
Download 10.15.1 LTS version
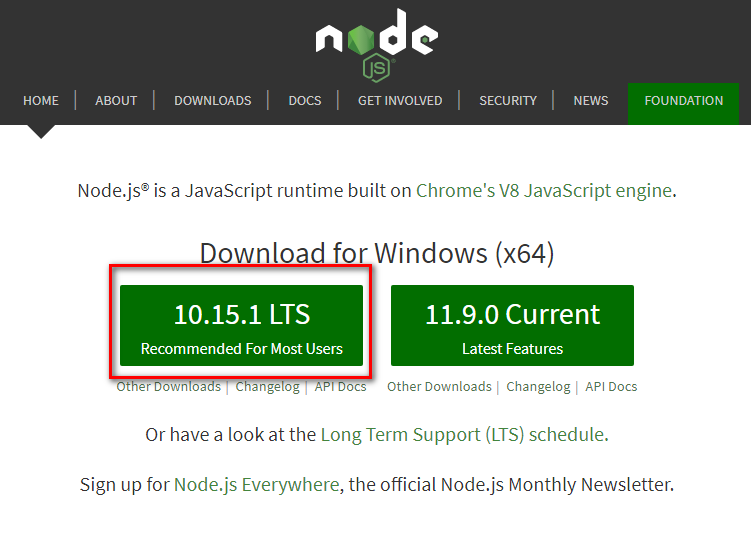pos(241,325)
